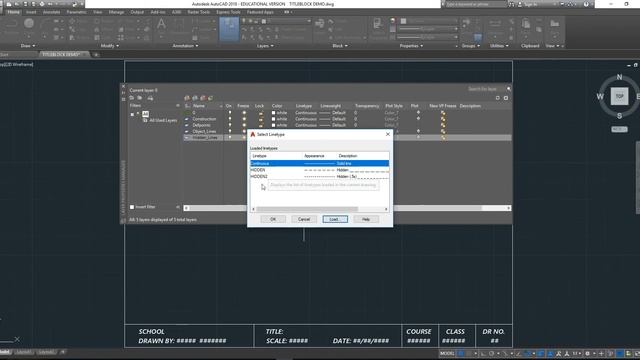640x360 pixels.
Task: Open the Express Tools ribbon tab
Action: point(228,12)
